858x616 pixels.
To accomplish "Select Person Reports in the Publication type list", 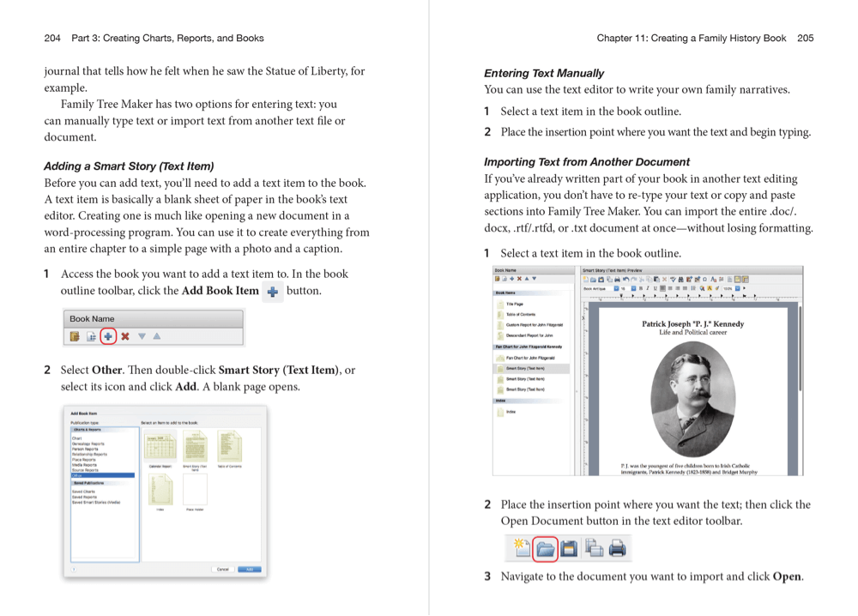I will [x=85, y=450].
